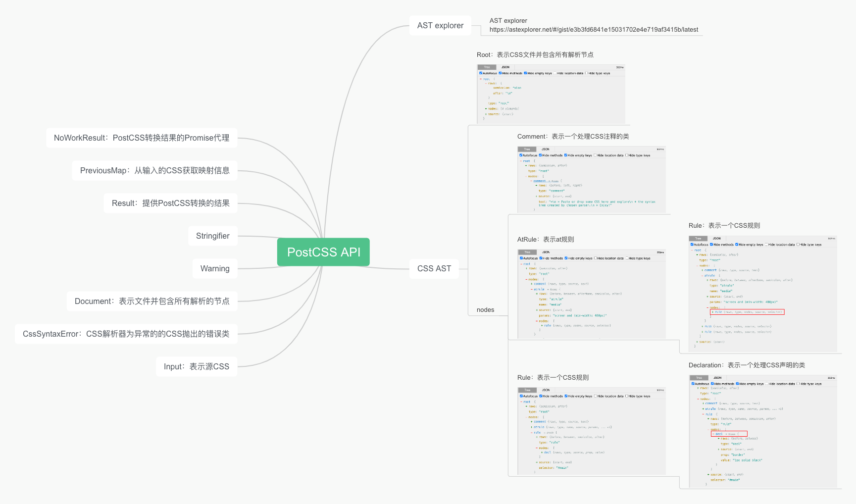The height and width of the screenshot is (504, 856).
Task: Select the Warning node
Action: (215, 268)
